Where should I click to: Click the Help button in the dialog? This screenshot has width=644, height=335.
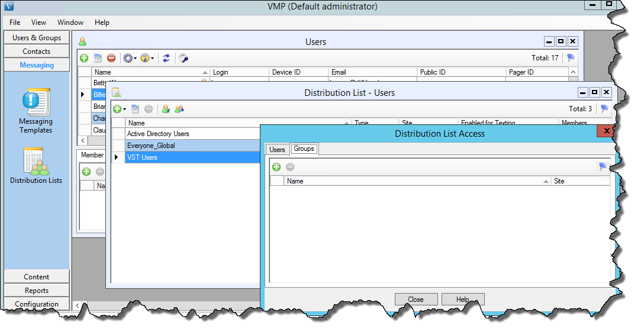[462, 299]
